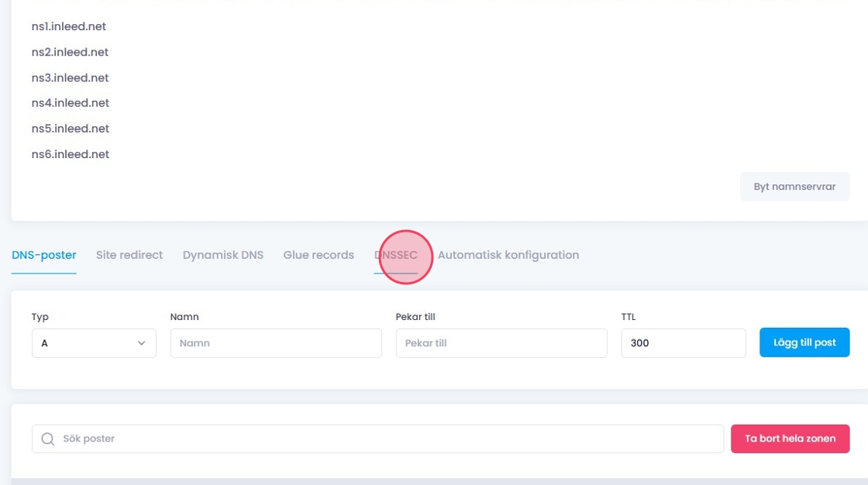Click the Lägg till post button
This screenshot has height=485, width=868.
[804, 342]
